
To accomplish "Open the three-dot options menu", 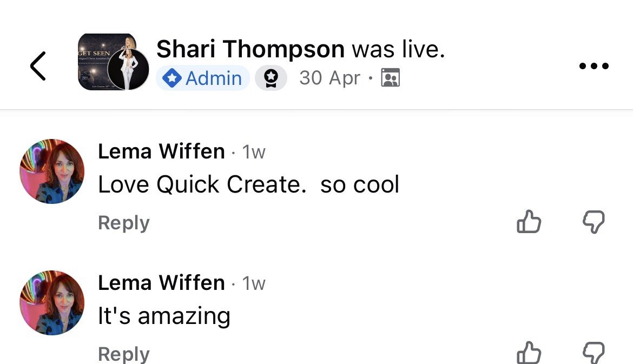I will tap(594, 66).
